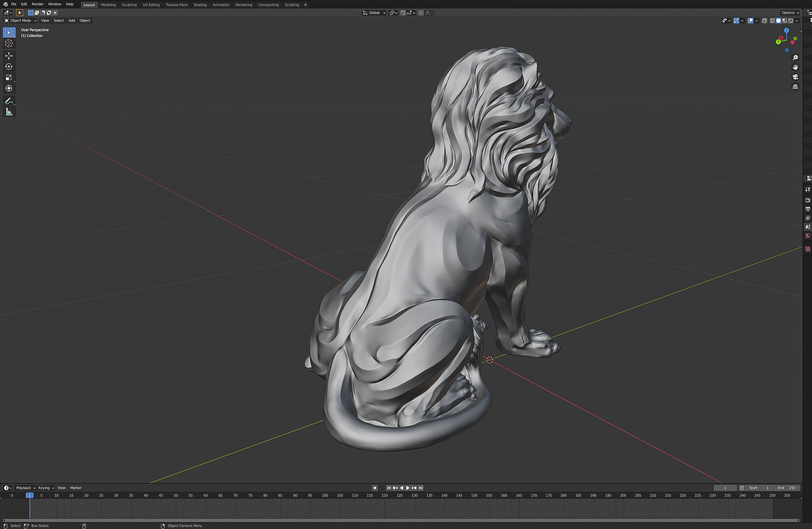
Task: Select the 3D Cursor tool
Action: [x=9, y=44]
